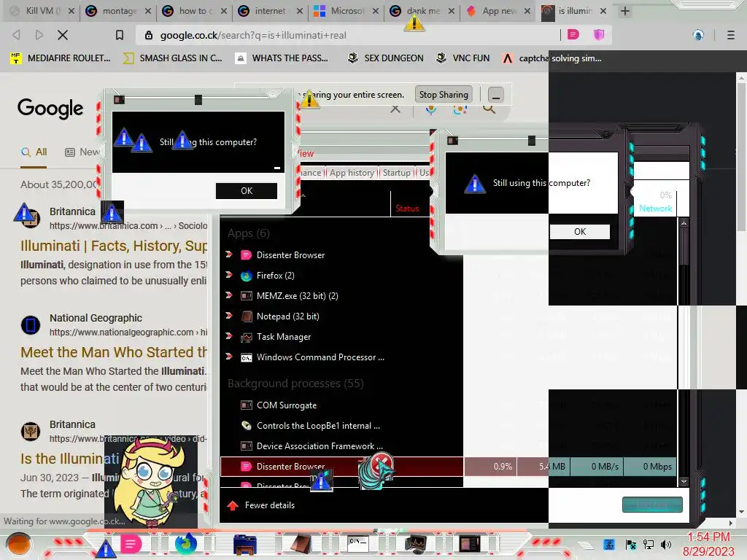Open Dissenter browser from taskbar
This screenshot has height=560, width=747.
(131, 544)
